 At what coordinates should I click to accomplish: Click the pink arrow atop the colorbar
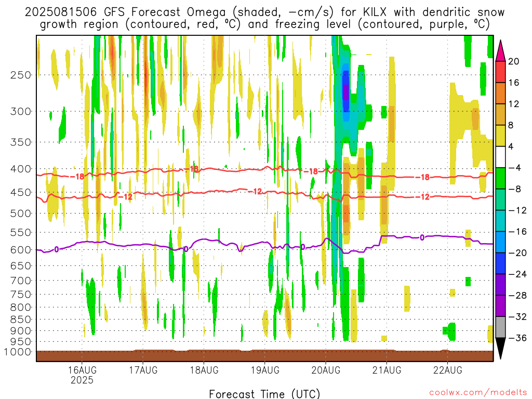click(x=500, y=51)
